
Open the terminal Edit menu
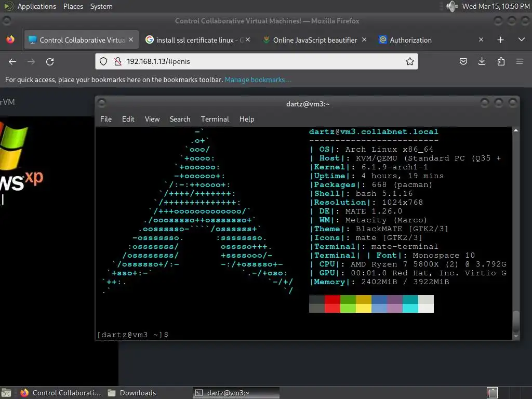(x=128, y=119)
